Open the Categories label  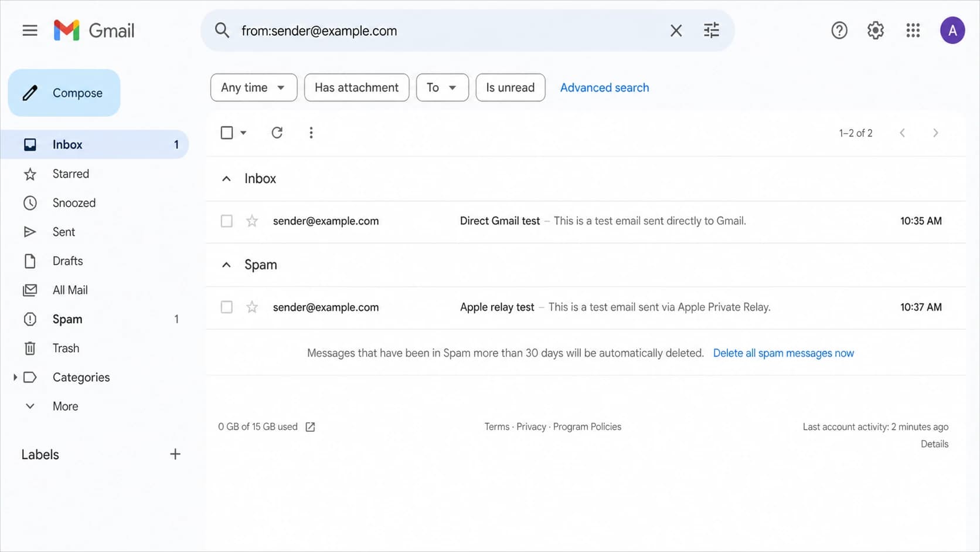click(81, 377)
